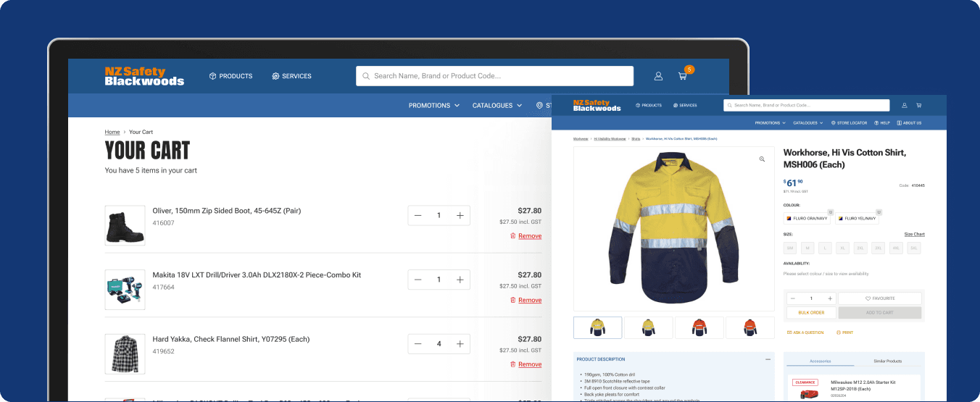
Task: Decrease quantity on Workhorse shirt product page
Action: point(793,298)
